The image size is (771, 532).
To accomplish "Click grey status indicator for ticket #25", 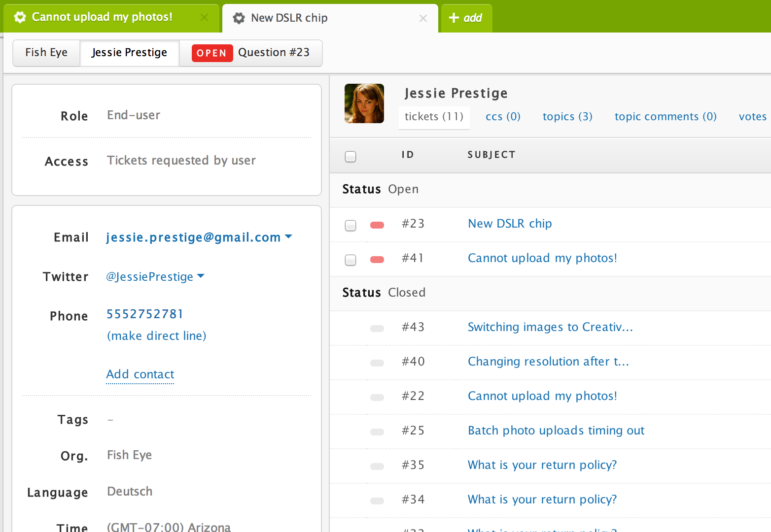I will click(x=377, y=432).
